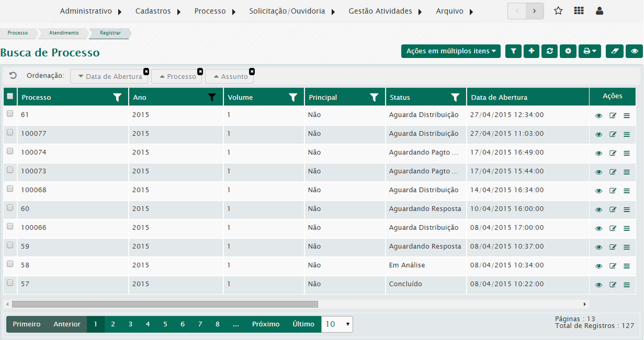Open the Cadastros menu

(158, 11)
